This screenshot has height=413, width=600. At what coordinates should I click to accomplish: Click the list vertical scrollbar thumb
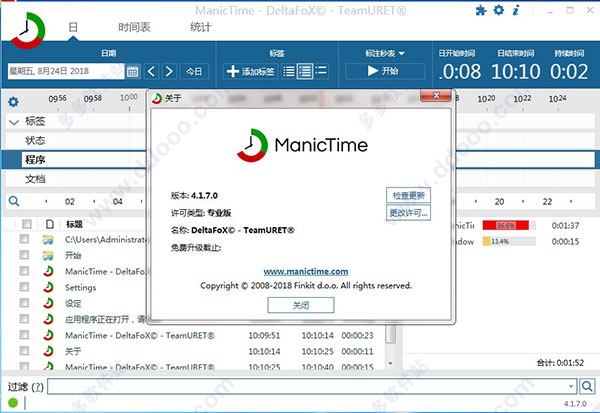point(390,334)
